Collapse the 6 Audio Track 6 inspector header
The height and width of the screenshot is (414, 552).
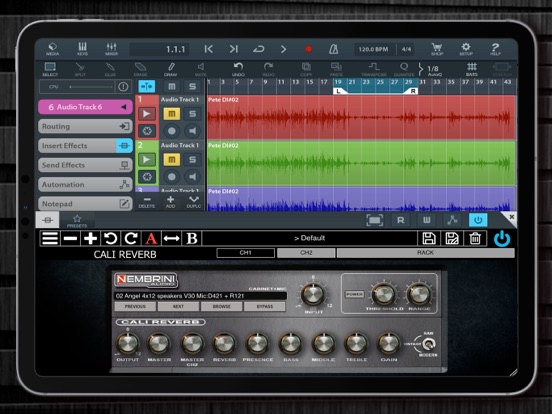tap(85, 107)
